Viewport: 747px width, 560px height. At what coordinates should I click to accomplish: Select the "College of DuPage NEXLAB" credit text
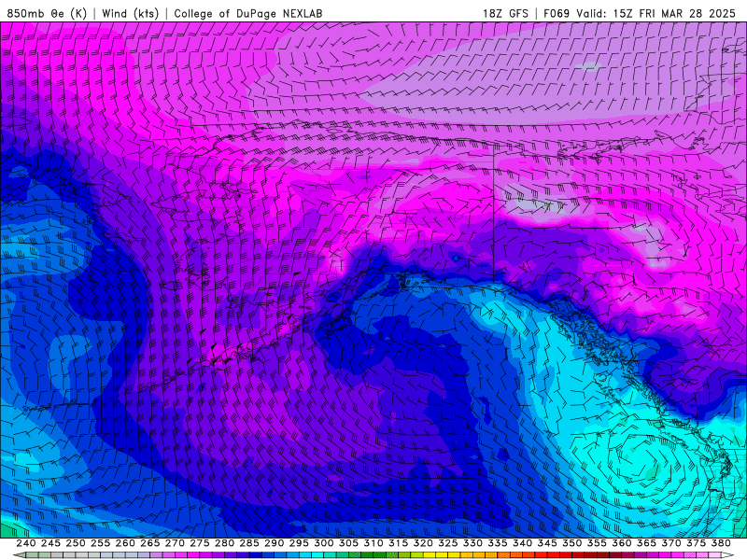tap(248, 13)
